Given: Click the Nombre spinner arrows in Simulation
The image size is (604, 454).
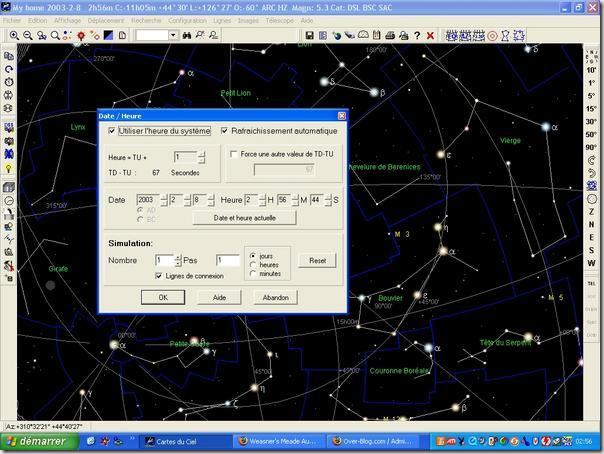Looking at the screenshot, I should pyautogui.click(x=178, y=261).
